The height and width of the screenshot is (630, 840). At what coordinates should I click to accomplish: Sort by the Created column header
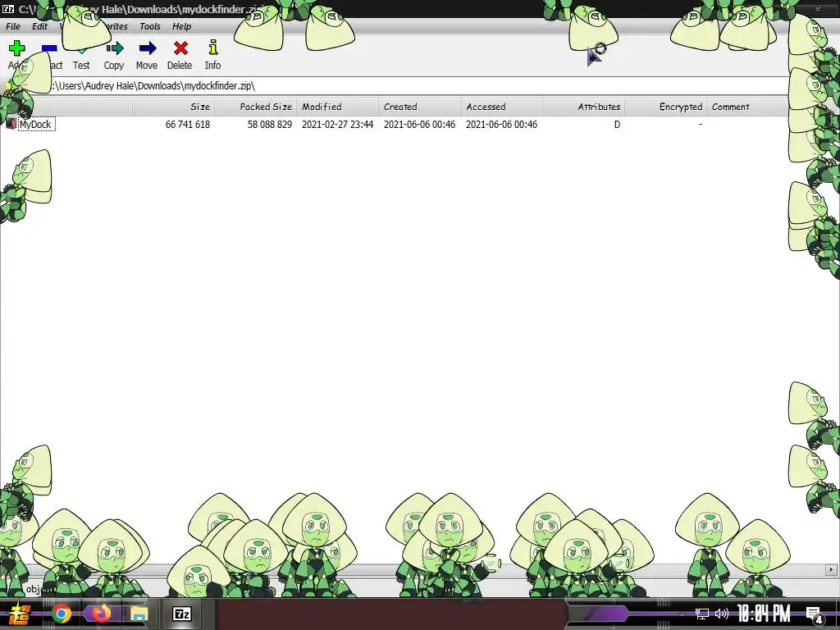tap(419, 107)
